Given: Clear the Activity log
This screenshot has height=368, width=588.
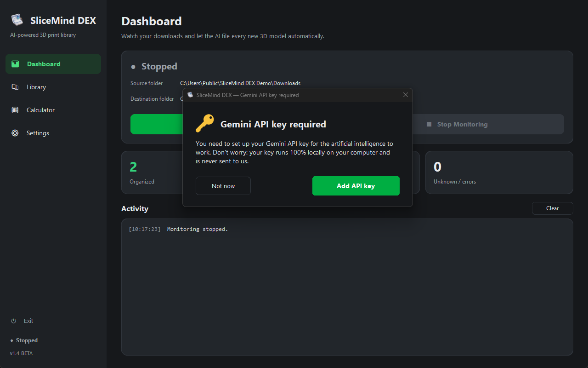Looking at the screenshot, I should [553, 208].
